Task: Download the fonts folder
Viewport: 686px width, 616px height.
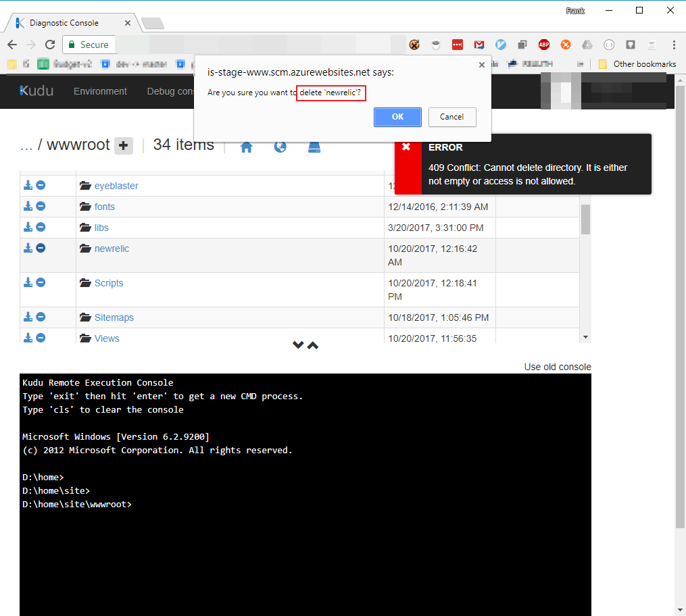Action: (x=28, y=206)
